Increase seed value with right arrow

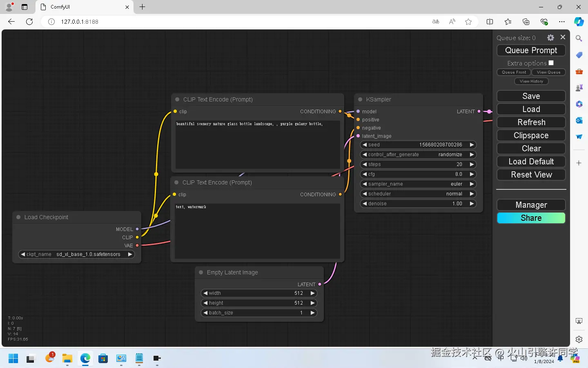[x=472, y=145]
